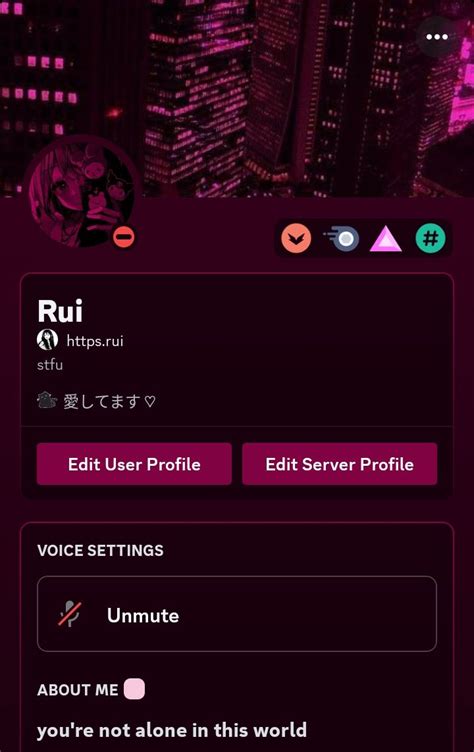Screen dimensions: 474x752
Task: Tap the About Me bio text
Action: 172,730
